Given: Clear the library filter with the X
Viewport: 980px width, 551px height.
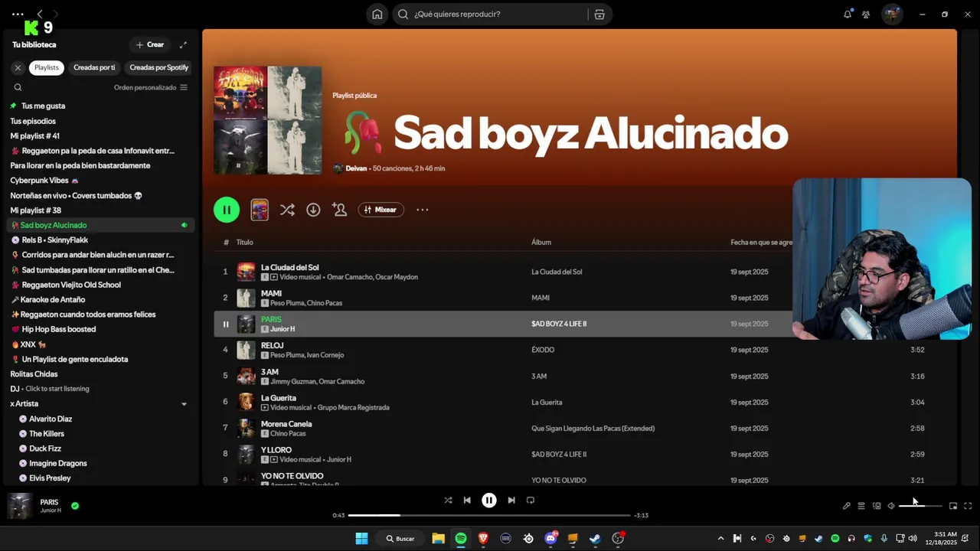Looking at the screenshot, I should coord(18,67).
